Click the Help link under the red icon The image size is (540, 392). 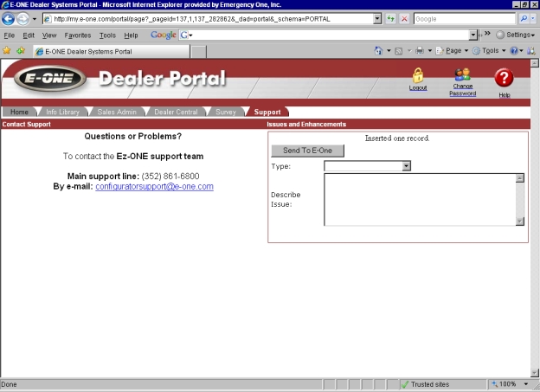coord(505,95)
